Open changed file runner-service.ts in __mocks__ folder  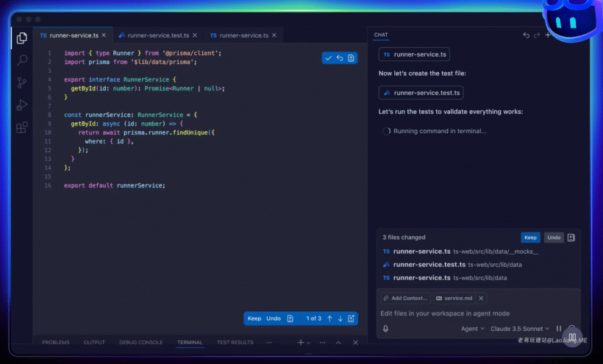(x=460, y=251)
